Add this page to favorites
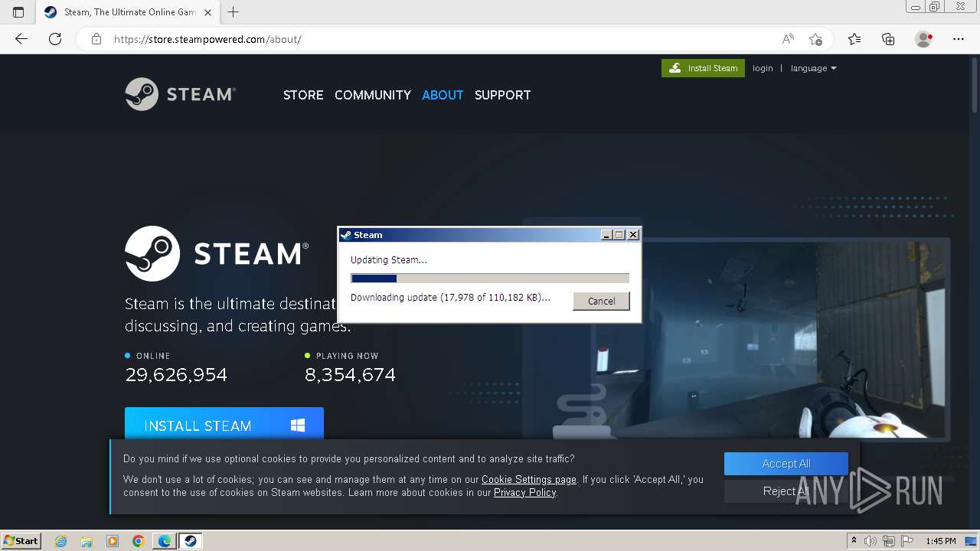 (x=815, y=39)
